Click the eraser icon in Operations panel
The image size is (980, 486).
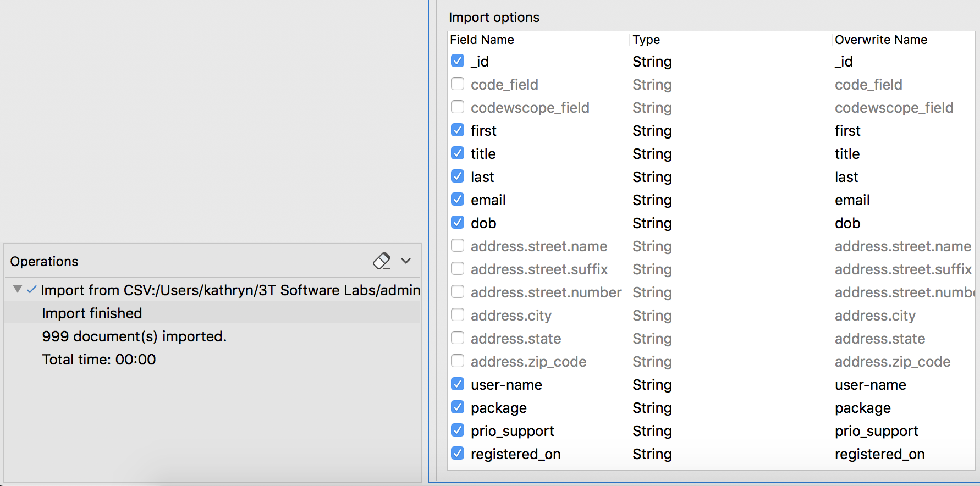[382, 261]
